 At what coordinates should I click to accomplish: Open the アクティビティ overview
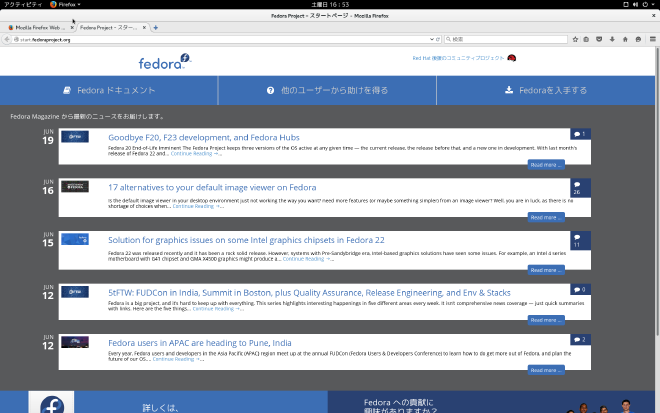click(22, 4)
